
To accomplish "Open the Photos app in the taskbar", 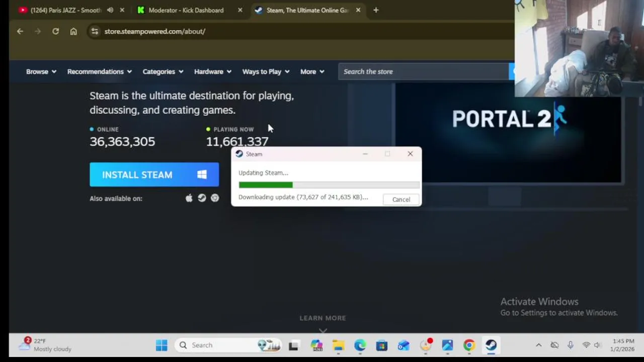I will (x=447, y=345).
